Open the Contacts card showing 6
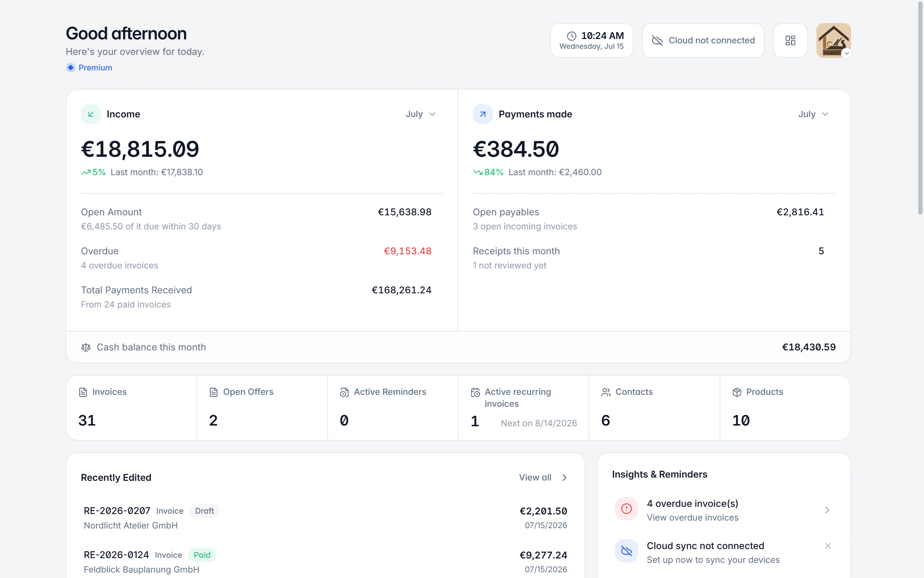The image size is (924, 578). [654, 408]
